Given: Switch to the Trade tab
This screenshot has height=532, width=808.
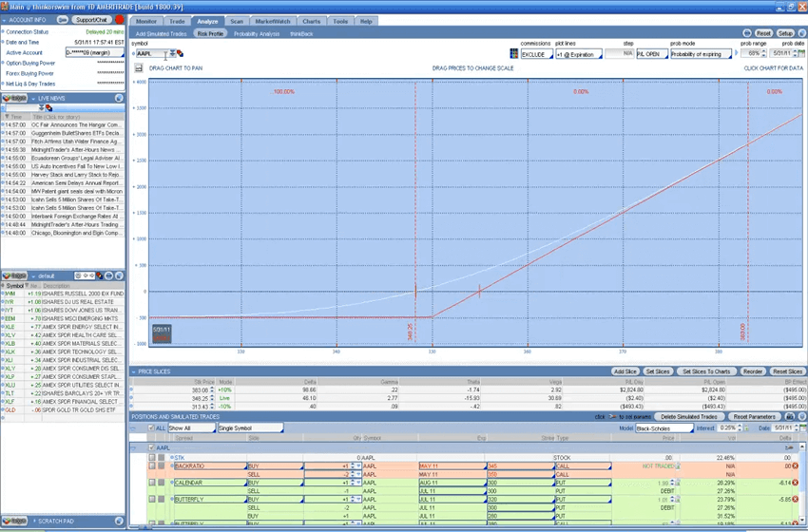Looking at the screenshot, I should pos(177,21).
